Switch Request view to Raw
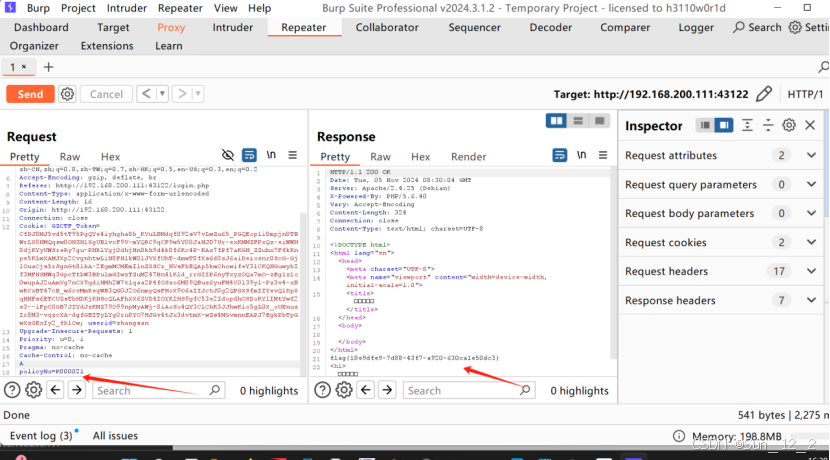 pos(70,157)
